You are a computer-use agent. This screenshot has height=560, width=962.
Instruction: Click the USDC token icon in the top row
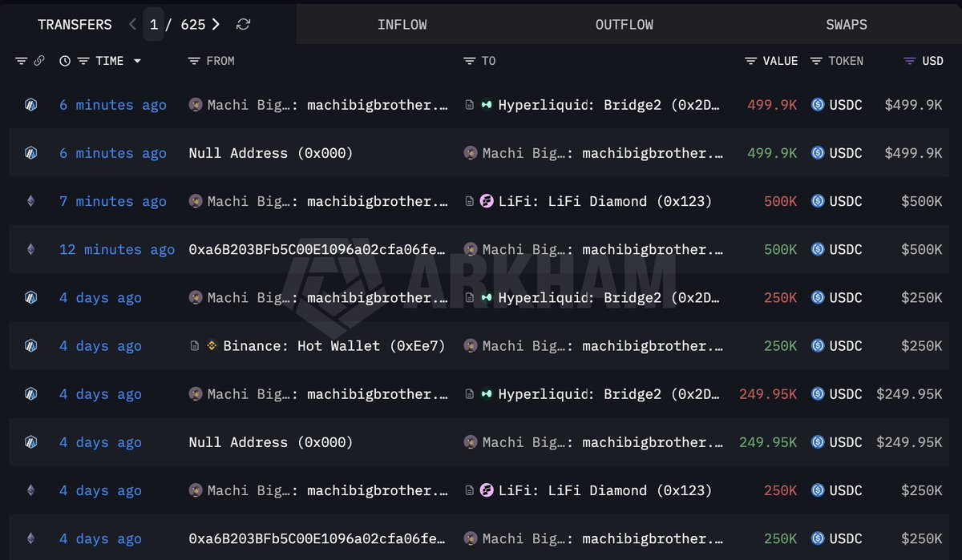(817, 104)
